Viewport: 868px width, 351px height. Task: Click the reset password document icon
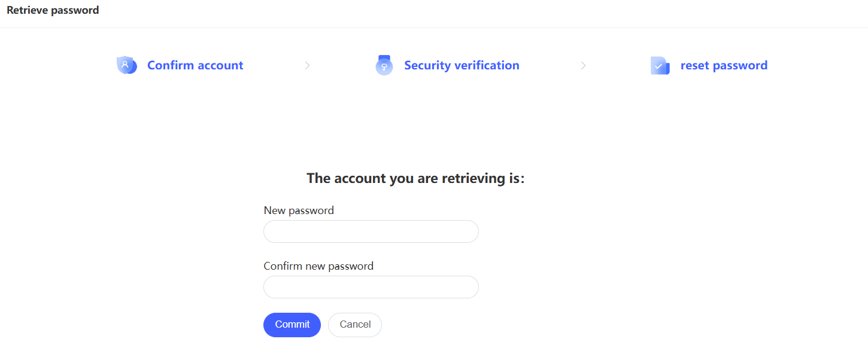tap(660, 65)
